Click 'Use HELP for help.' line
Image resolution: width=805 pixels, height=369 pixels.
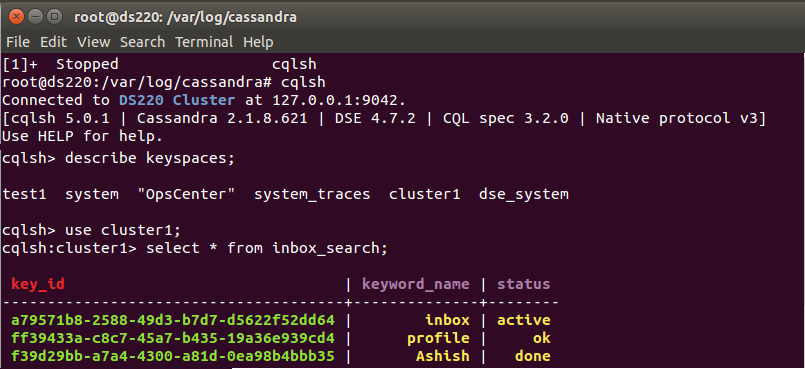83,137
